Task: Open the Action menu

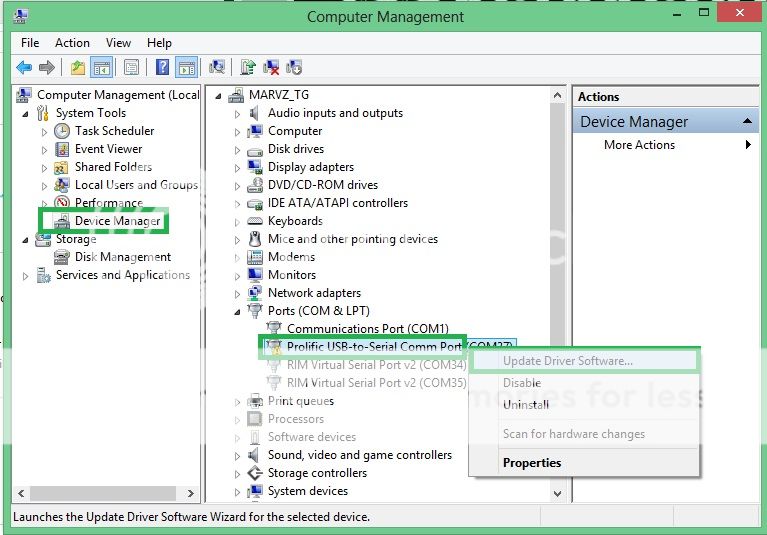Action: 72,43
